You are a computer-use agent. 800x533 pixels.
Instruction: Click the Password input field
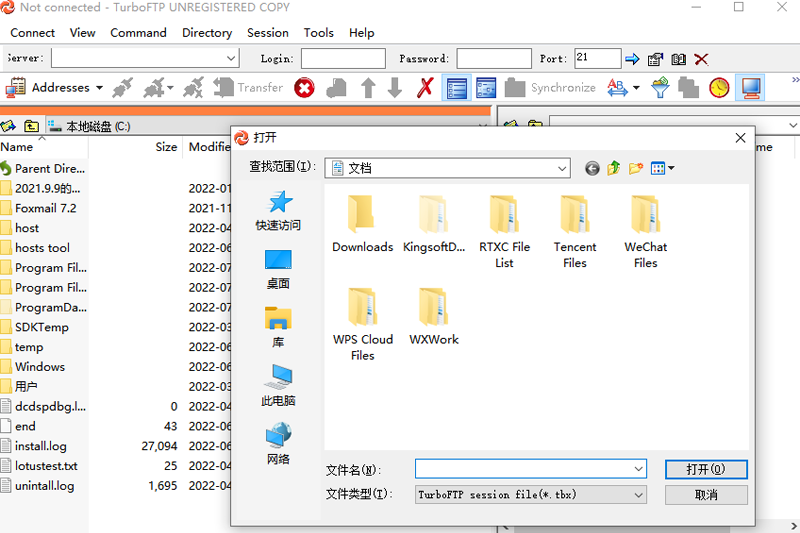[494, 58]
